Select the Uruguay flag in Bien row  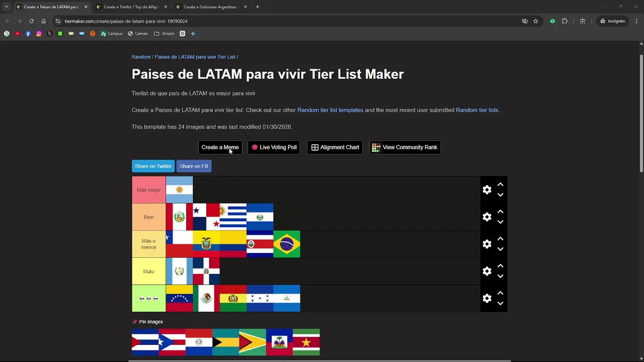point(233,217)
